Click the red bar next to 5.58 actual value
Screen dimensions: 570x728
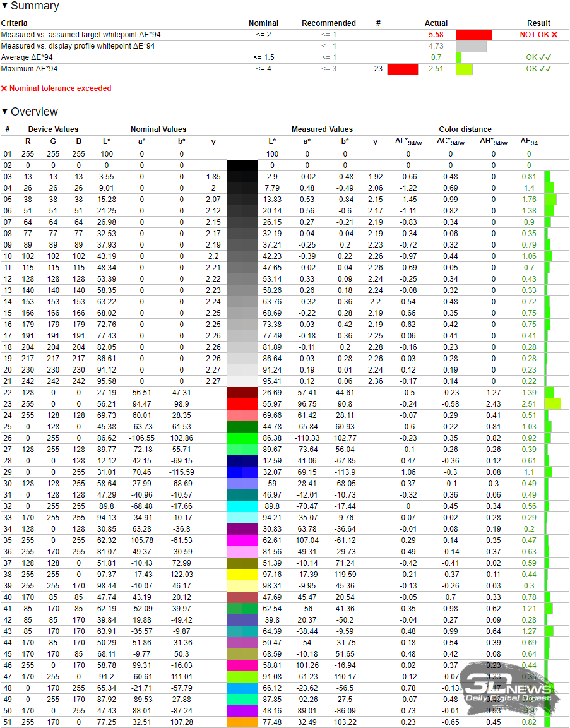point(473,35)
